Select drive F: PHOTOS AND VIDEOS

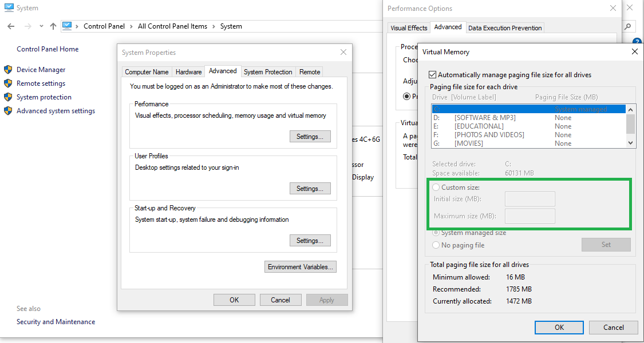point(528,135)
